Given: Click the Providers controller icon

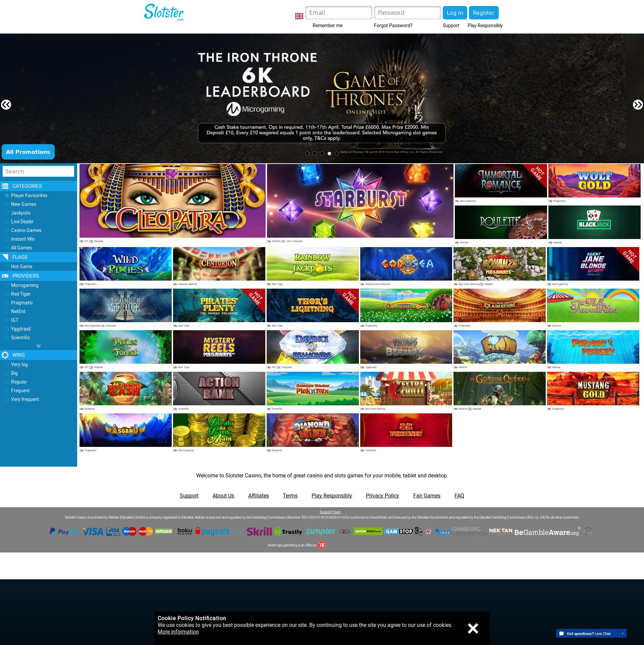Looking at the screenshot, I should point(5,276).
